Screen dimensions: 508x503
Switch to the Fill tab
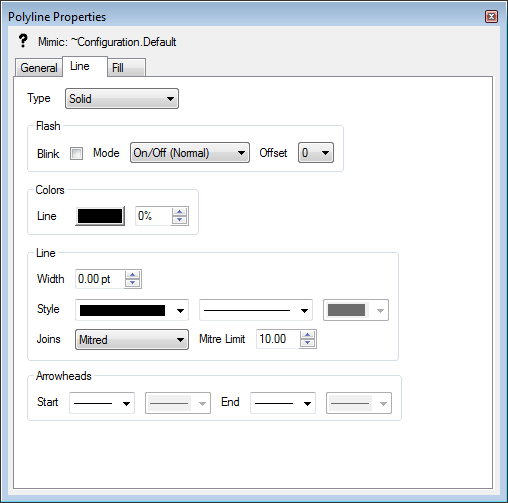tap(127, 68)
